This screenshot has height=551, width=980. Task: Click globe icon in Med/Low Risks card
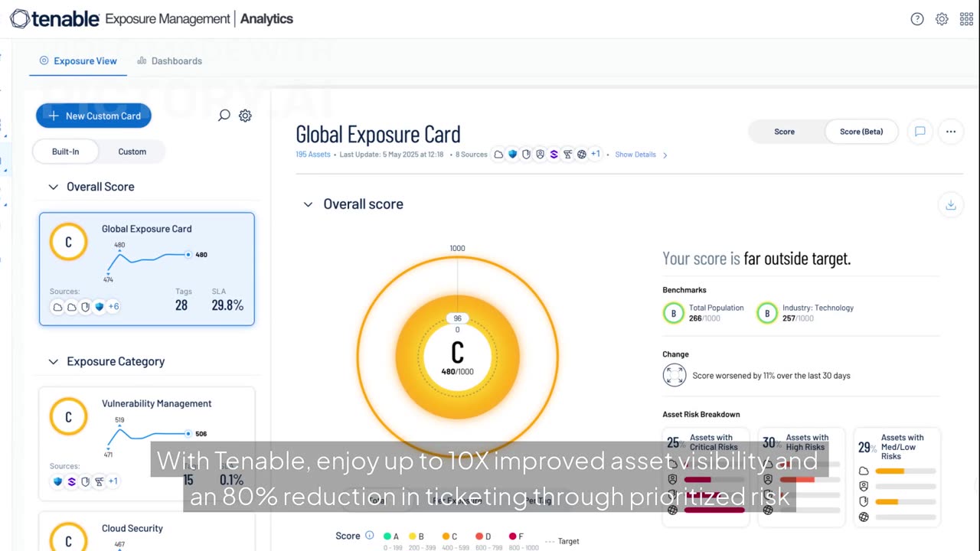[864, 517]
